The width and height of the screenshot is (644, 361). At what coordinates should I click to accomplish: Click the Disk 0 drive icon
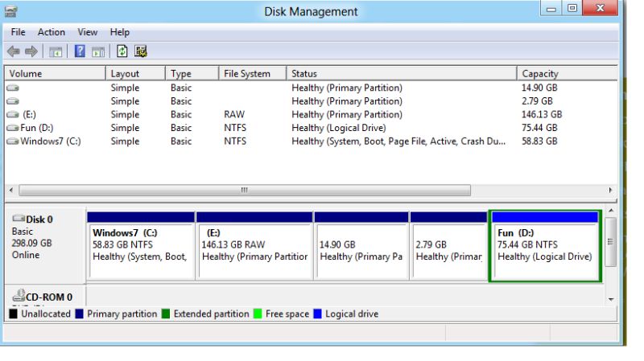point(19,219)
